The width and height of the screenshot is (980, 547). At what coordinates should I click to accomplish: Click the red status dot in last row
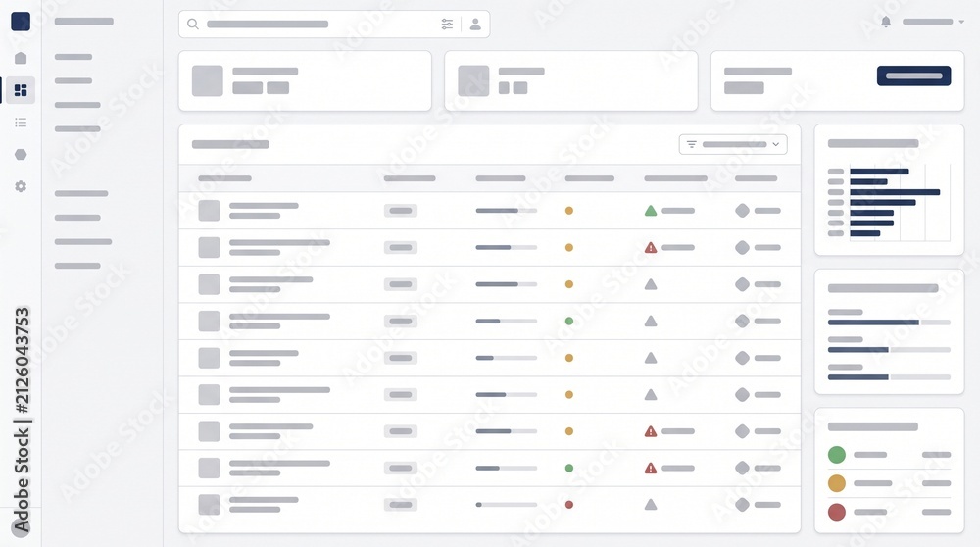[568, 505]
